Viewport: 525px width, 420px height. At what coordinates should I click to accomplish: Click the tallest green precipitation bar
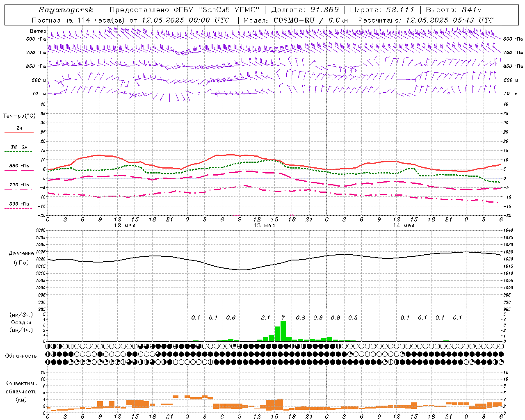[283, 331]
